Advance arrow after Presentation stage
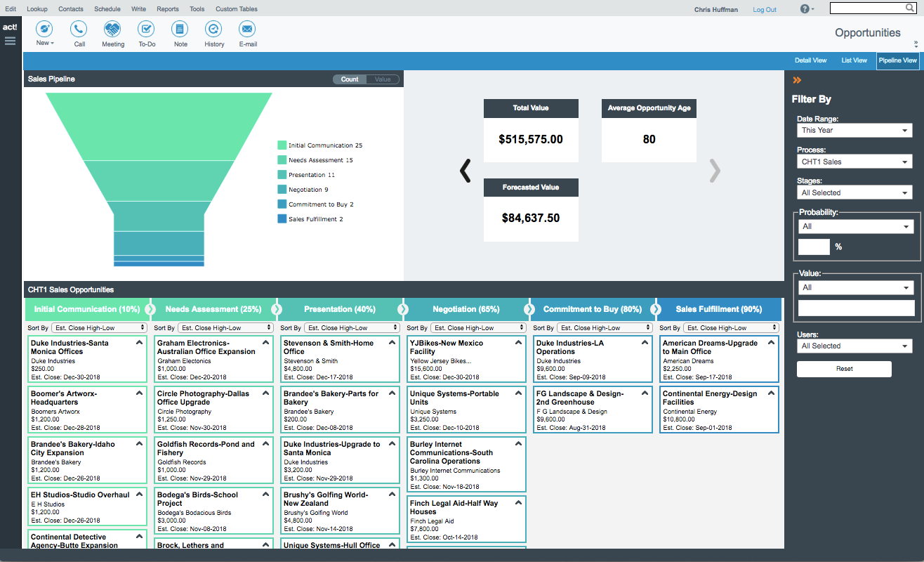The image size is (924, 562). click(402, 309)
